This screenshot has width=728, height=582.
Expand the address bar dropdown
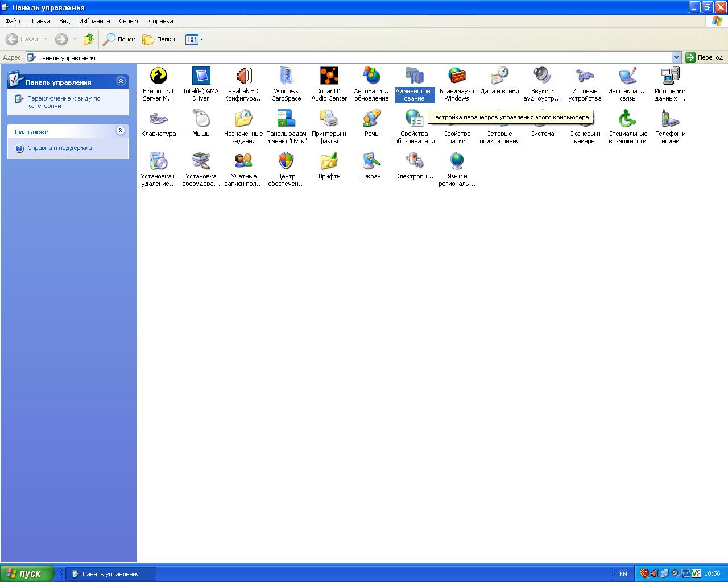point(676,57)
